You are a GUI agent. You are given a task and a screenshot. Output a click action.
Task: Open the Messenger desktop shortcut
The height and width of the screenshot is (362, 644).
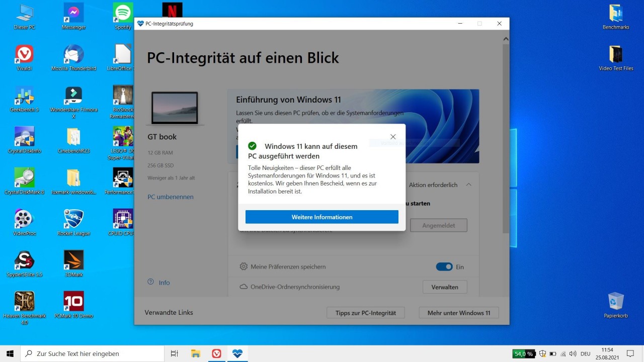coord(73,16)
